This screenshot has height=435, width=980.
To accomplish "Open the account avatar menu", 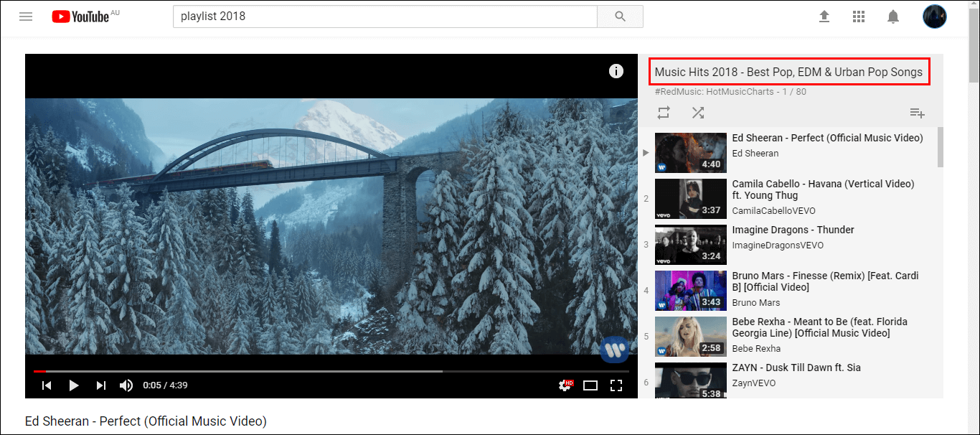I will click(x=935, y=16).
